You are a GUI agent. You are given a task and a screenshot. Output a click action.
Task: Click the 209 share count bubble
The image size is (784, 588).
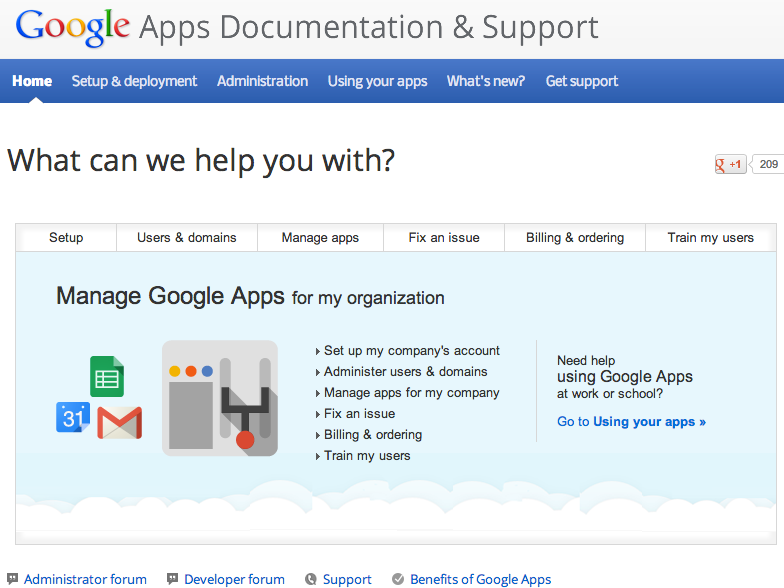(x=767, y=164)
